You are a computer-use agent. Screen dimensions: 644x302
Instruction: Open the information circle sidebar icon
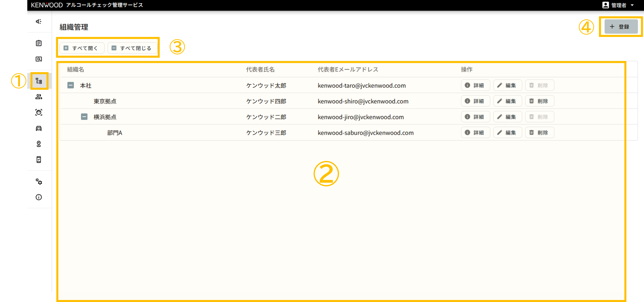pyautogui.click(x=39, y=197)
